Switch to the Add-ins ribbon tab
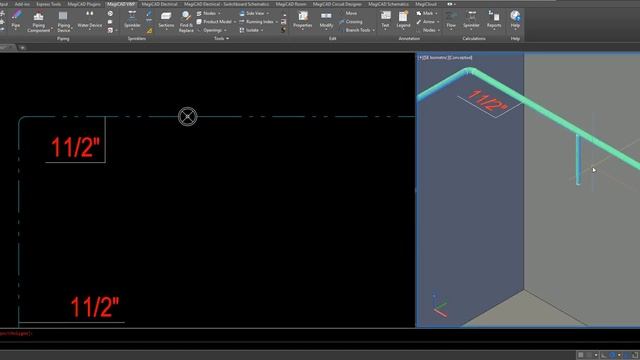Image resolution: width=640 pixels, height=360 pixels. point(22,4)
